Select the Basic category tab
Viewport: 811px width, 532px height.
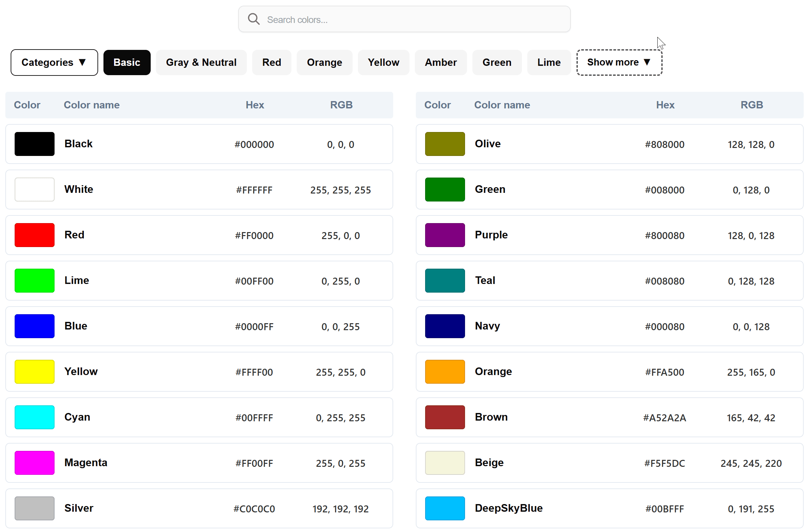127,62
